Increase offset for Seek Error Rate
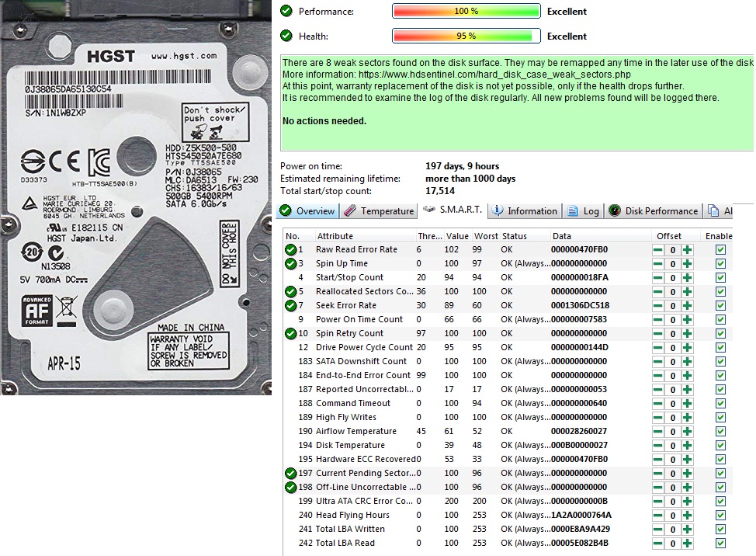This screenshot has height=556, width=756. tap(687, 306)
